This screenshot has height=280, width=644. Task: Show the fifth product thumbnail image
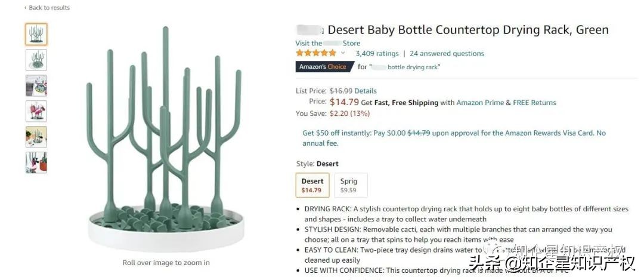(x=36, y=137)
